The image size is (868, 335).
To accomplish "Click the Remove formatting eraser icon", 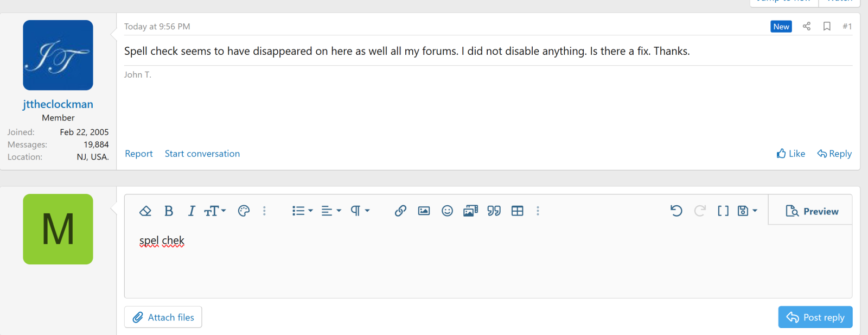I will point(145,211).
